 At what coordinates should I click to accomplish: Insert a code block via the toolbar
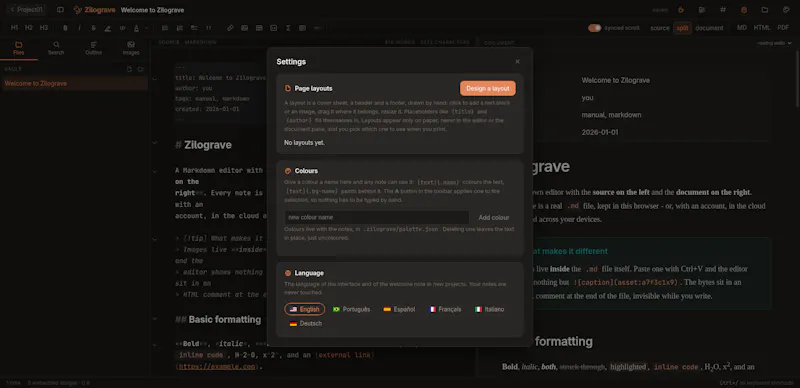coord(273,28)
